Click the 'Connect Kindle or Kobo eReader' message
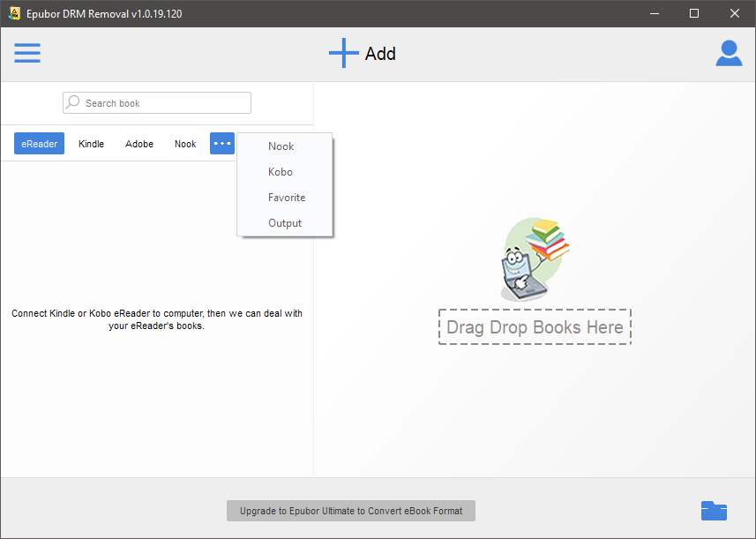 [157, 319]
